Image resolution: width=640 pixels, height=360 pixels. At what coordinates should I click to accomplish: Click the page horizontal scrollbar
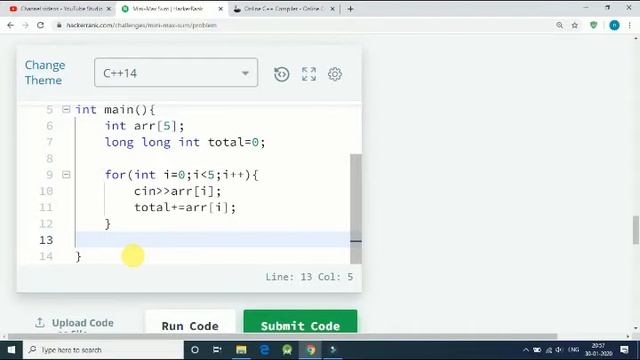point(282,336)
